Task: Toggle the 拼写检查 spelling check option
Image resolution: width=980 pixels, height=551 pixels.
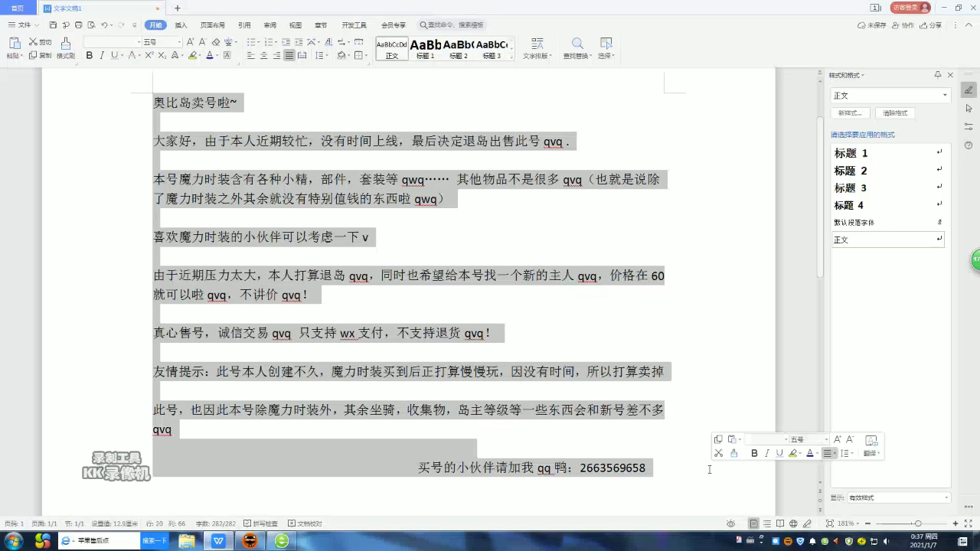Action: pos(248,523)
